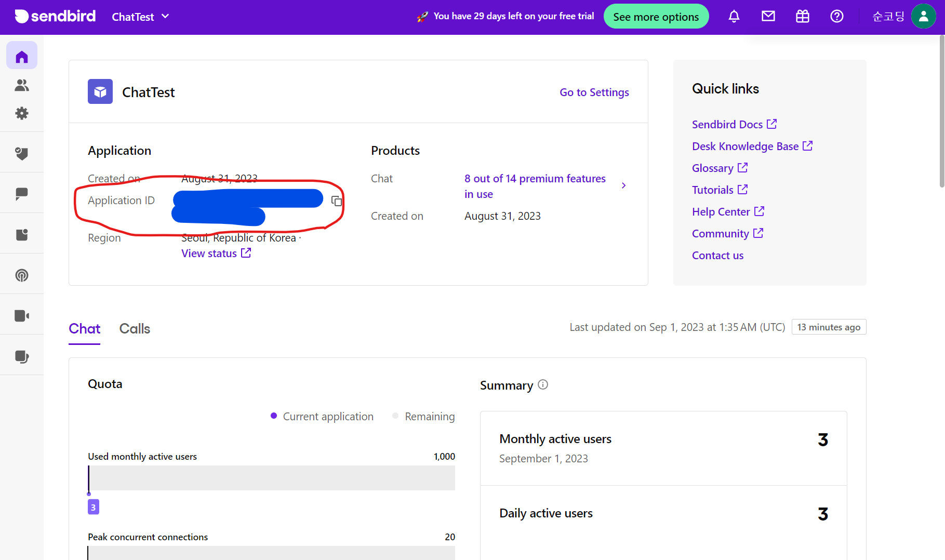This screenshot has height=560, width=945.
Task: Click the 13 minutes ago badge
Action: (x=829, y=327)
